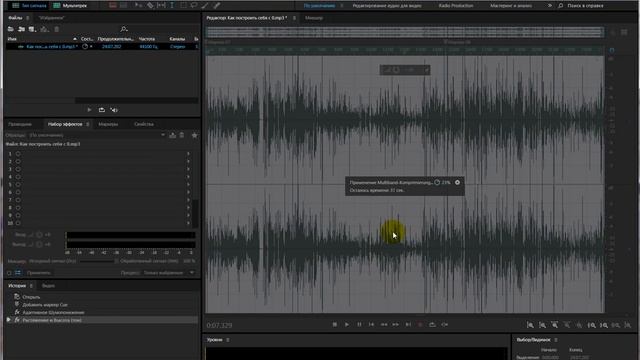
Task: Open the History tab
Action: tap(17, 286)
